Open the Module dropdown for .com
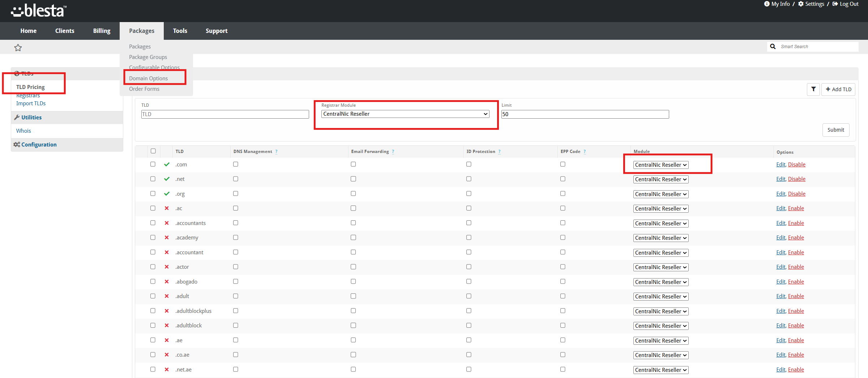This screenshot has width=868, height=378. pyautogui.click(x=661, y=165)
